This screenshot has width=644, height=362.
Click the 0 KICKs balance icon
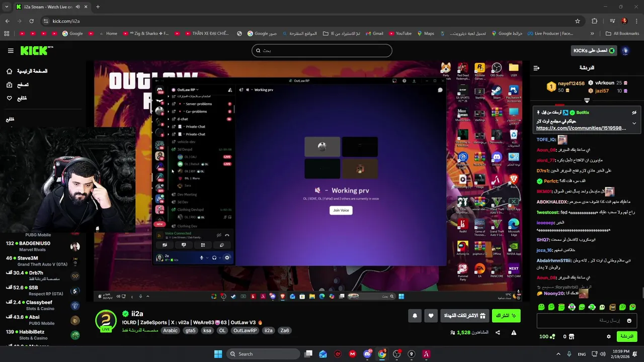tap(569, 336)
